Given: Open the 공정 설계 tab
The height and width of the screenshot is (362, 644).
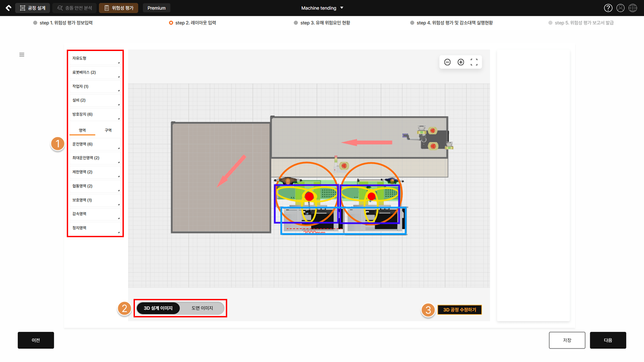Looking at the screenshot, I should coord(33,8).
